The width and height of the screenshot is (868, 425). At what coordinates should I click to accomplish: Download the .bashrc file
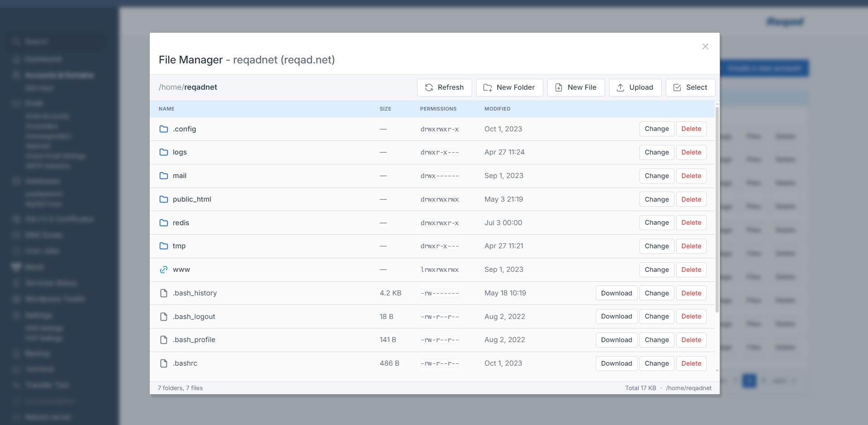tap(617, 363)
